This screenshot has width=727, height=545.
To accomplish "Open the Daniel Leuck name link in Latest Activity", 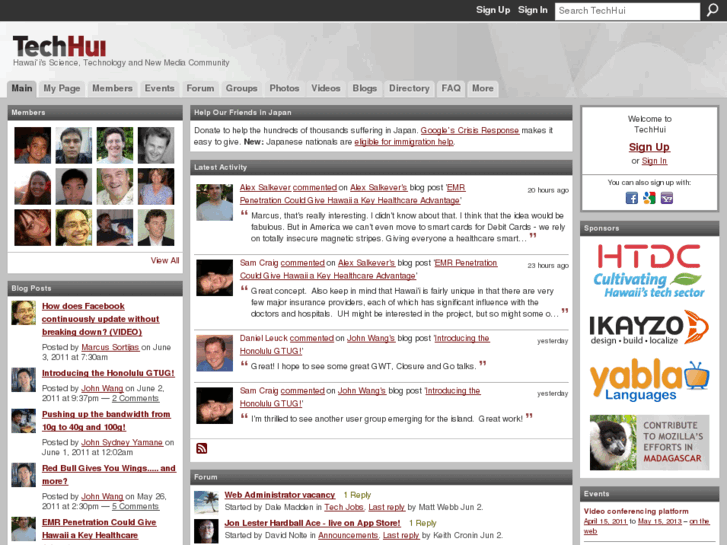I will [264, 338].
